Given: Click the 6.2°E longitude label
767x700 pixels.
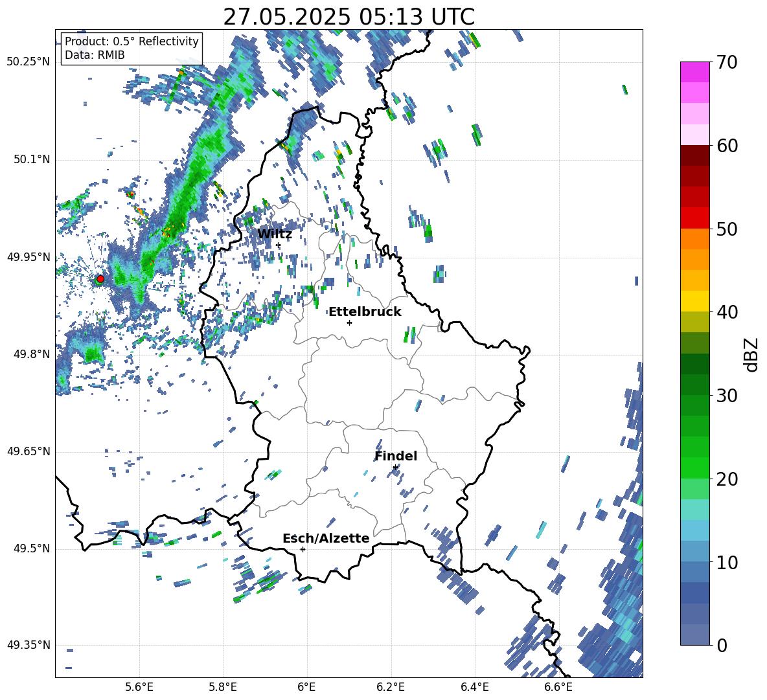Looking at the screenshot, I should click(391, 687).
